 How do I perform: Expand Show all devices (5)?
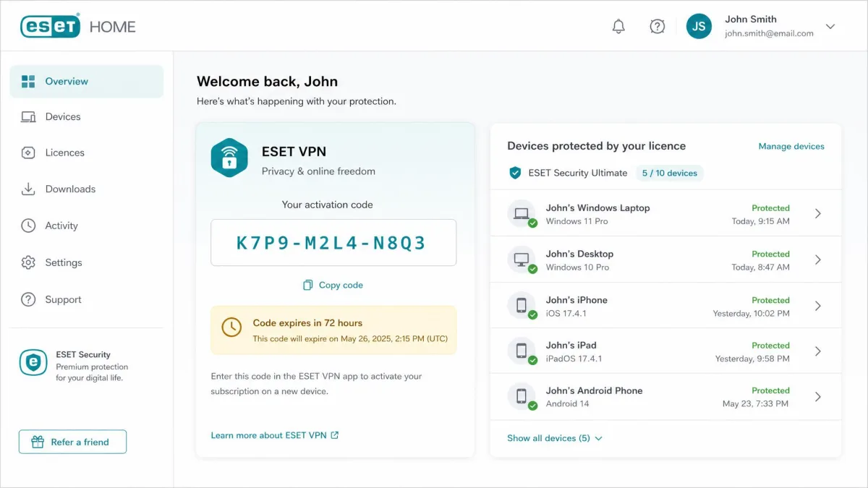click(x=555, y=438)
